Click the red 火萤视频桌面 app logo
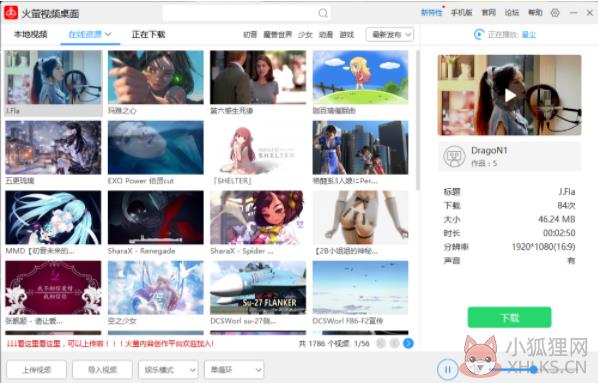 coord(11,13)
